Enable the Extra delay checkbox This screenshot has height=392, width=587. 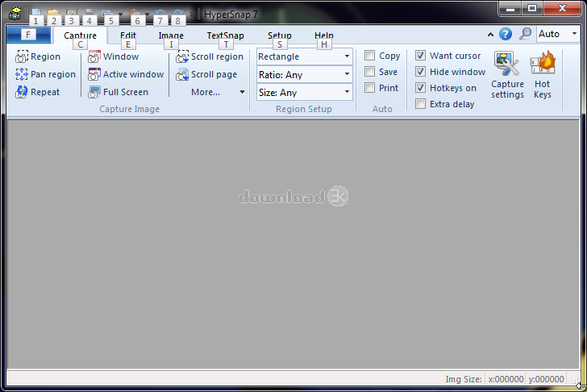coord(421,104)
